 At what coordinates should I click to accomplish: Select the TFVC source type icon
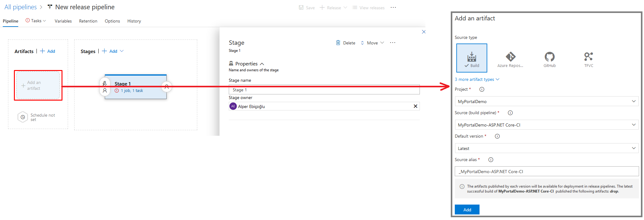coord(588,56)
